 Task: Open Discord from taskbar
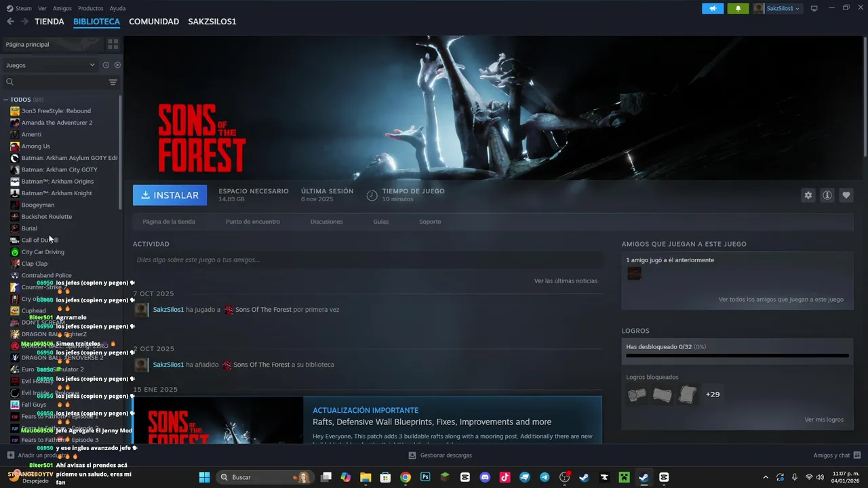(485, 477)
